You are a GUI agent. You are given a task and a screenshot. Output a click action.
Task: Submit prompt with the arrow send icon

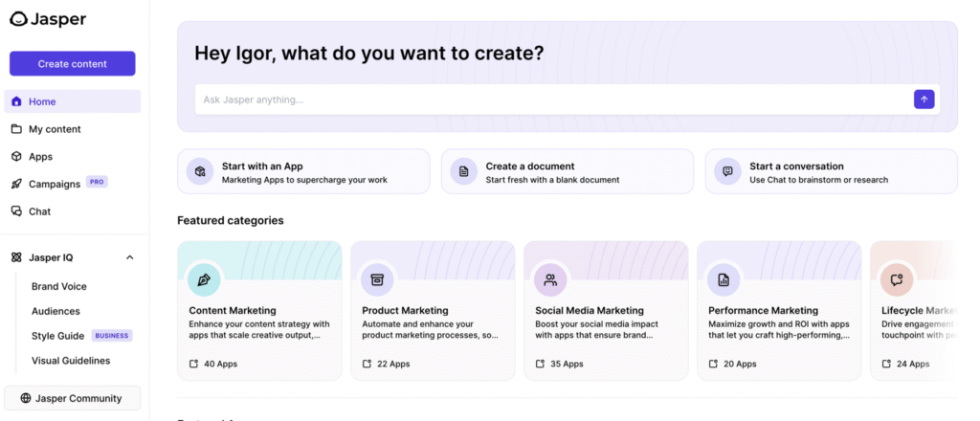[x=924, y=100]
